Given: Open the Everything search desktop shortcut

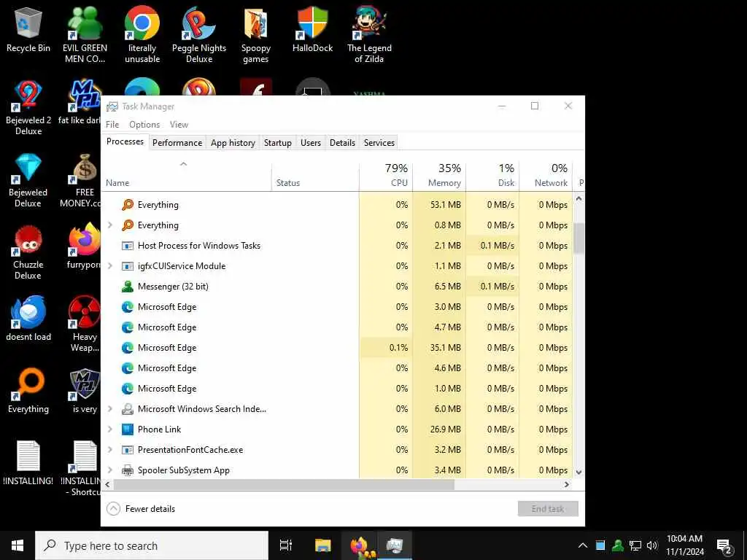Looking at the screenshot, I should click(x=28, y=391).
